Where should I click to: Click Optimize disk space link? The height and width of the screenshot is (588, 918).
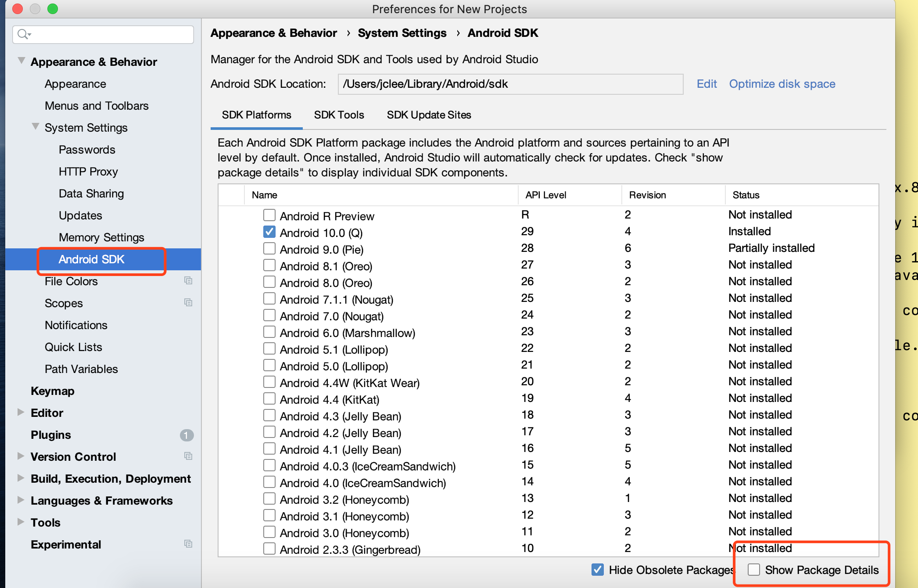(x=782, y=84)
